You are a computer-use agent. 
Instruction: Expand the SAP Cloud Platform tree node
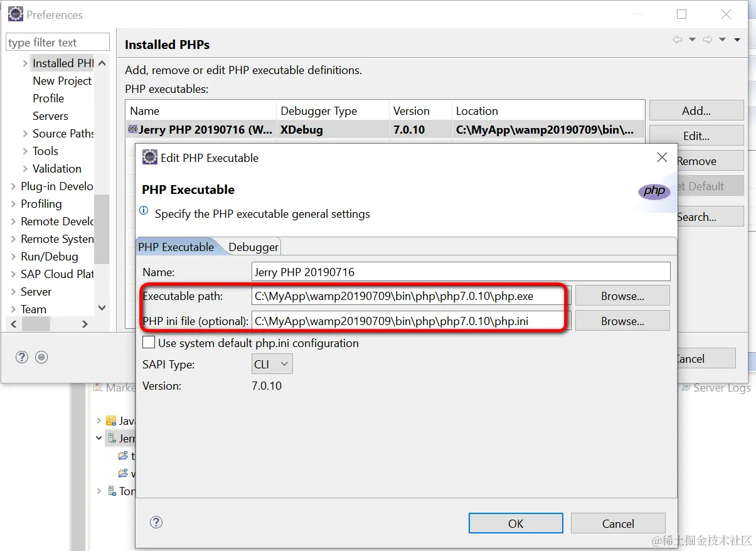pos(13,274)
